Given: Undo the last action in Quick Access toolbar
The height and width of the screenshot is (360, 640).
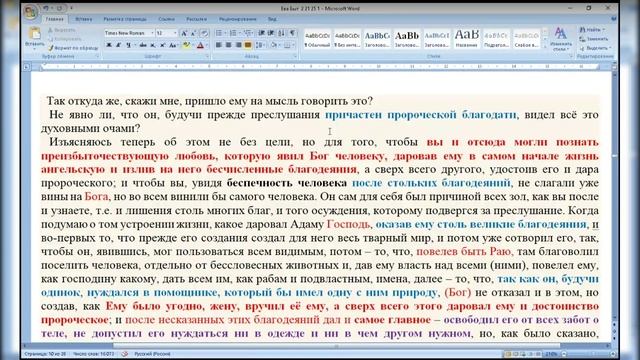Looking at the screenshot, I should [x=46, y=8].
